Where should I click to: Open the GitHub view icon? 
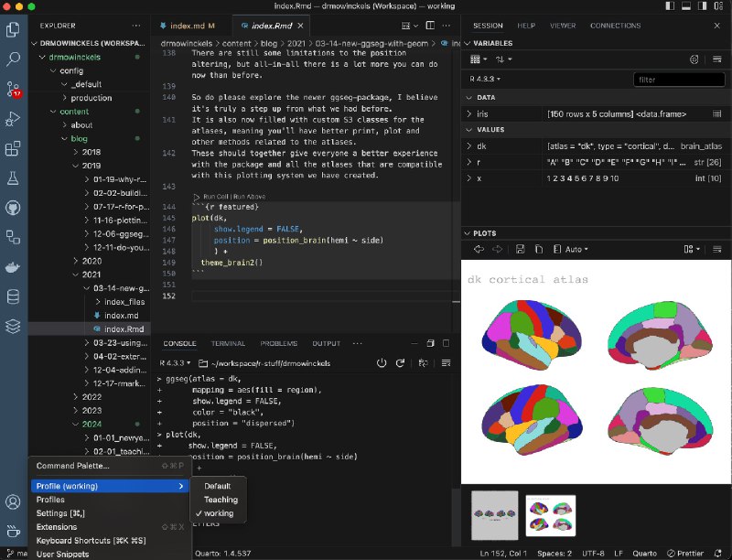13,208
